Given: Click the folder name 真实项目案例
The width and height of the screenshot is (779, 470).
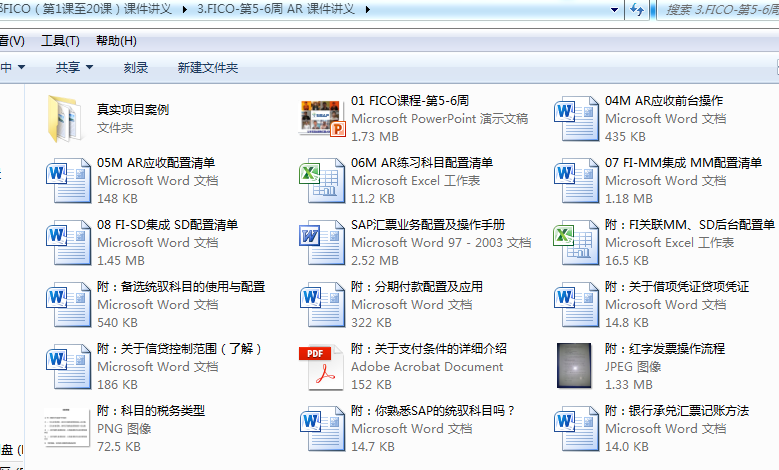Looking at the screenshot, I should [x=133, y=110].
